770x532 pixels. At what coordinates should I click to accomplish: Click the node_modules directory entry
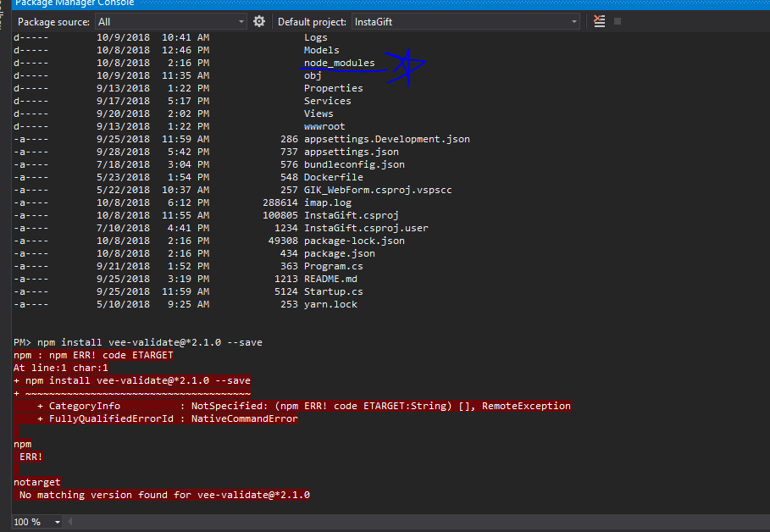[x=340, y=63]
